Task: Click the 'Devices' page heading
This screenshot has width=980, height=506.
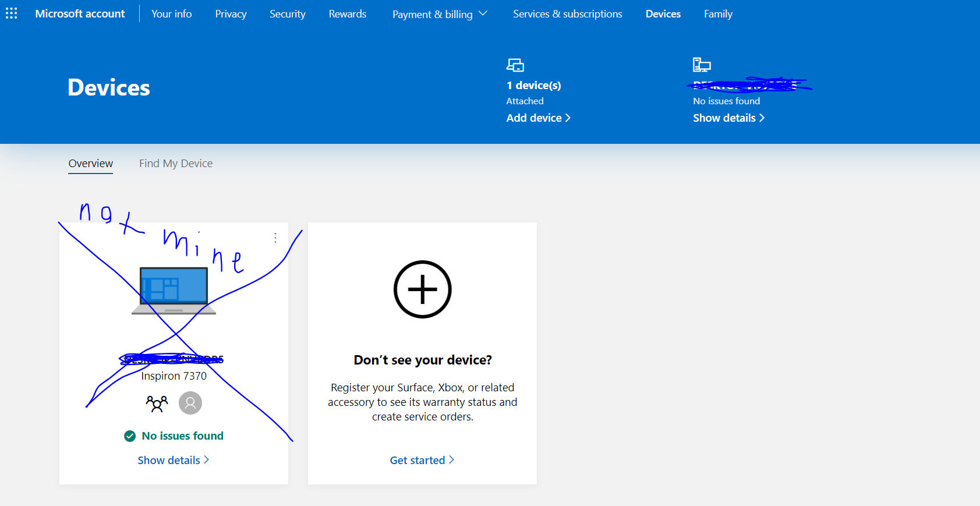Action: [109, 87]
